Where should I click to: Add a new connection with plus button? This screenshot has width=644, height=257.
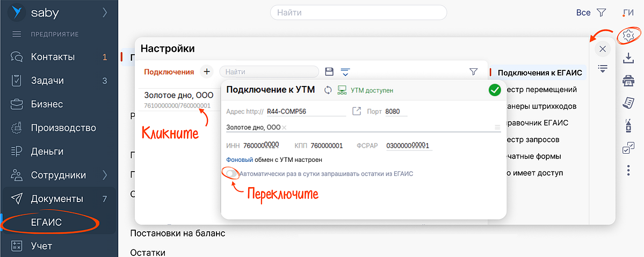point(207,72)
